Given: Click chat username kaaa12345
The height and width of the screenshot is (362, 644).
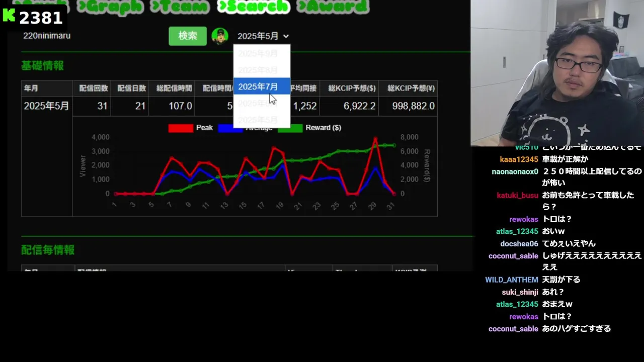Looking at the screenshot, I should (519, 159).
